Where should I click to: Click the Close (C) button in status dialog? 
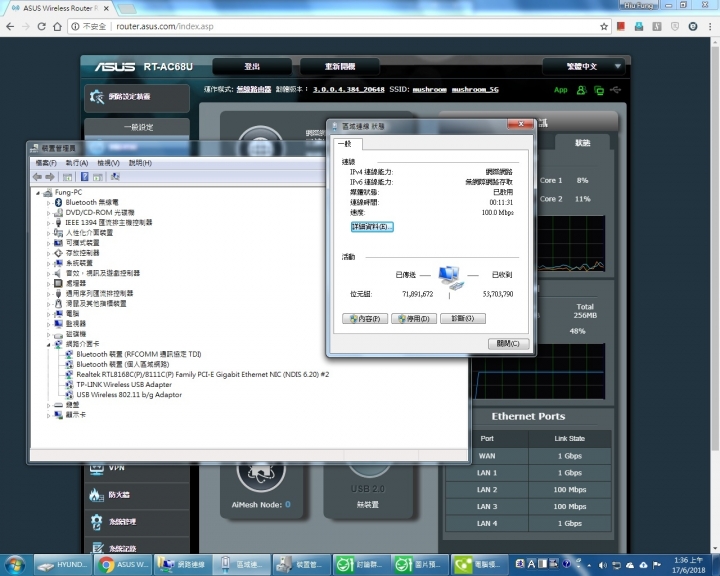coord(508,344)
